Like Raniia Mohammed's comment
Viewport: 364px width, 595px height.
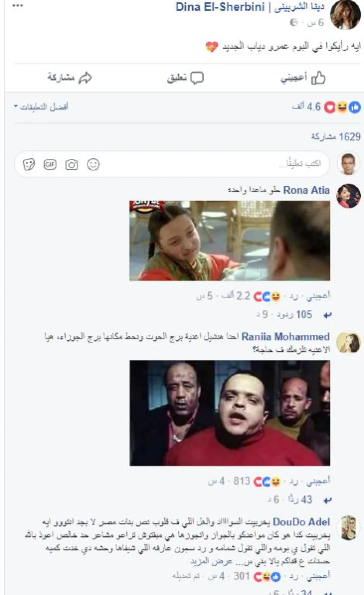click(x=318, y=481)
